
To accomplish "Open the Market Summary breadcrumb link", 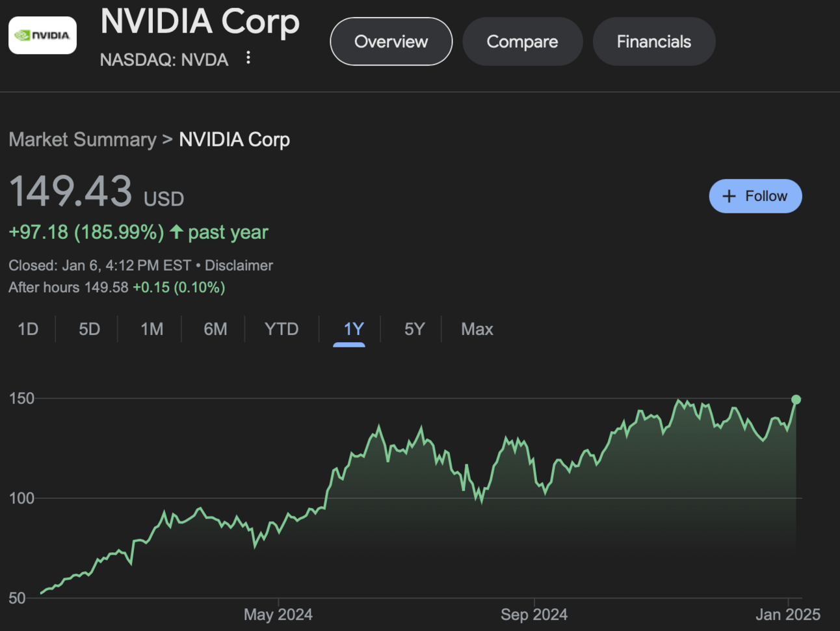I will tap(83, 140).
